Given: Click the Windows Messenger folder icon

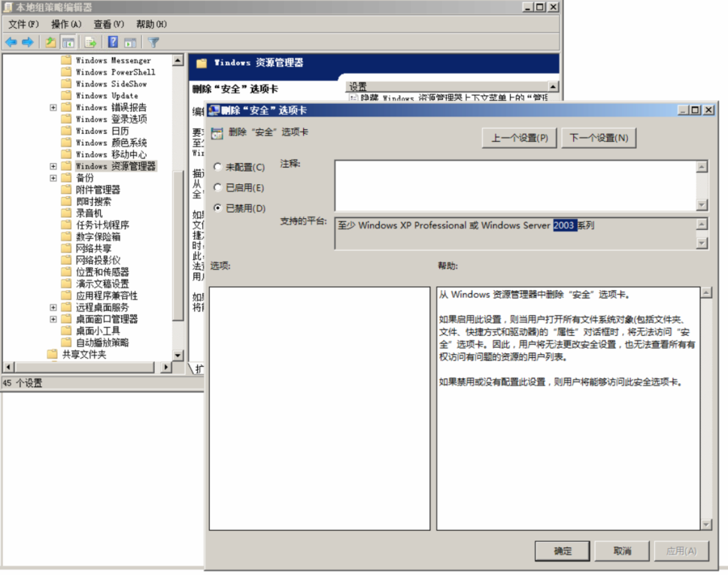Looking at the screenshot, I should pos(67,60).
